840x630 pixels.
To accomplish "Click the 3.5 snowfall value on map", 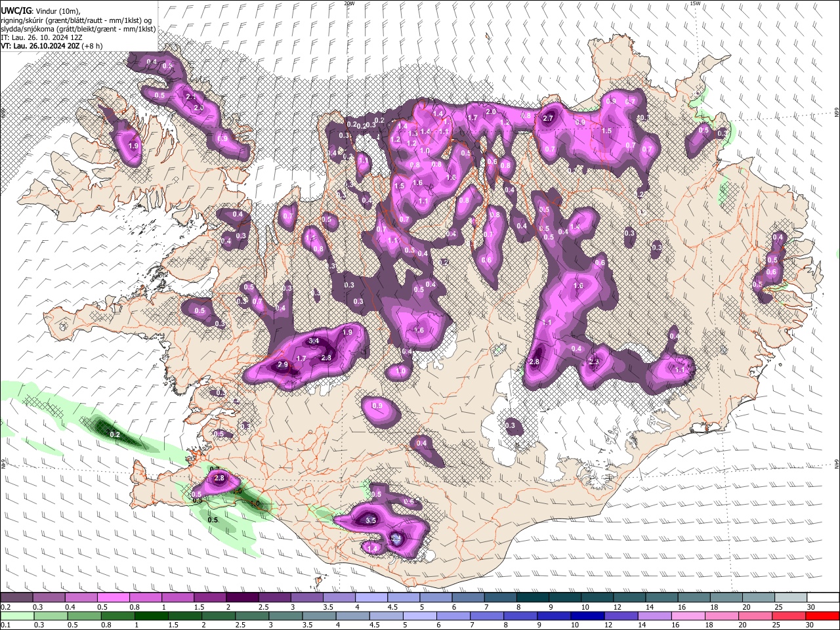I will [x=370, y=520].
